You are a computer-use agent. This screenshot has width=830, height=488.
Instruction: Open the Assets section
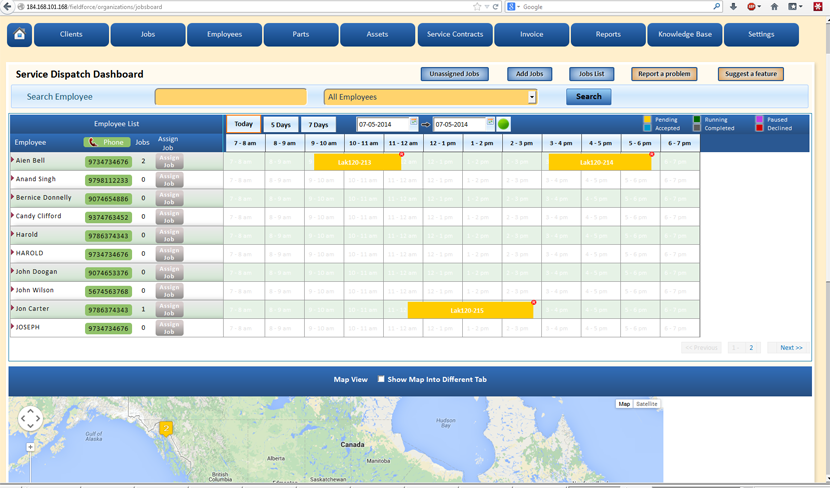[x=377, y=34]
